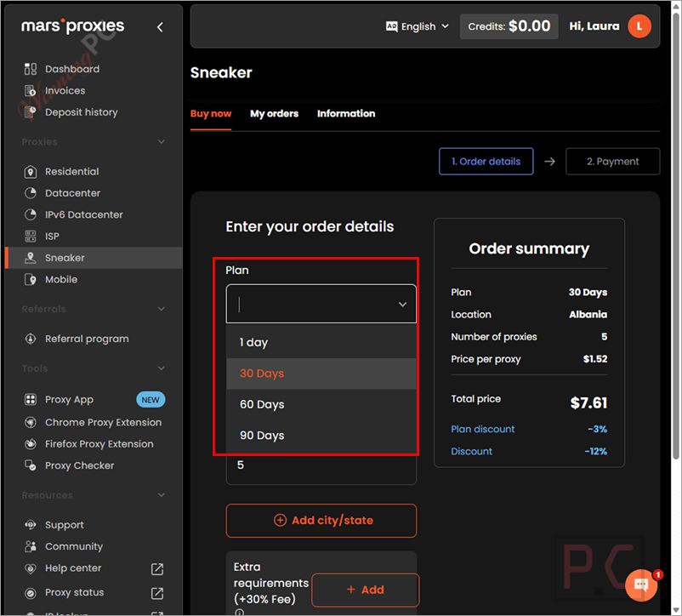682x616 pixels.
Task: Choose the 1 day plan option
Action: [321, 342]
